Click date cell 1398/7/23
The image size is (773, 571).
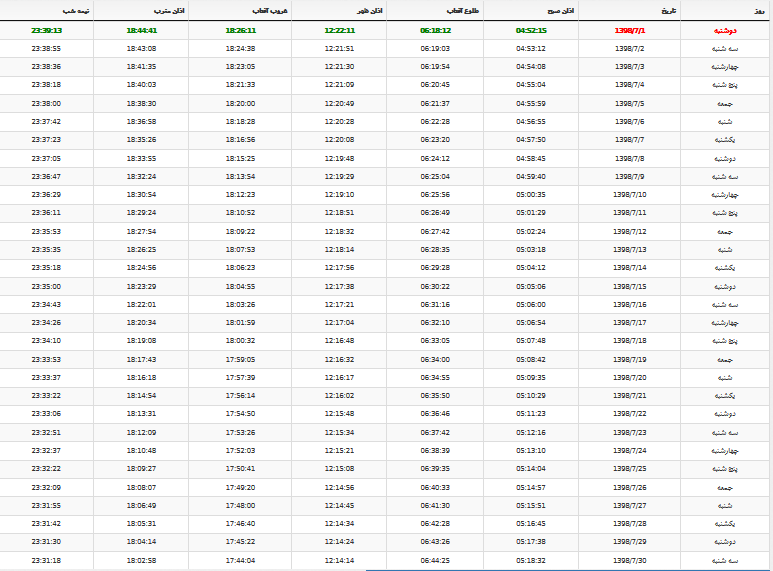(x=630, y=432)
